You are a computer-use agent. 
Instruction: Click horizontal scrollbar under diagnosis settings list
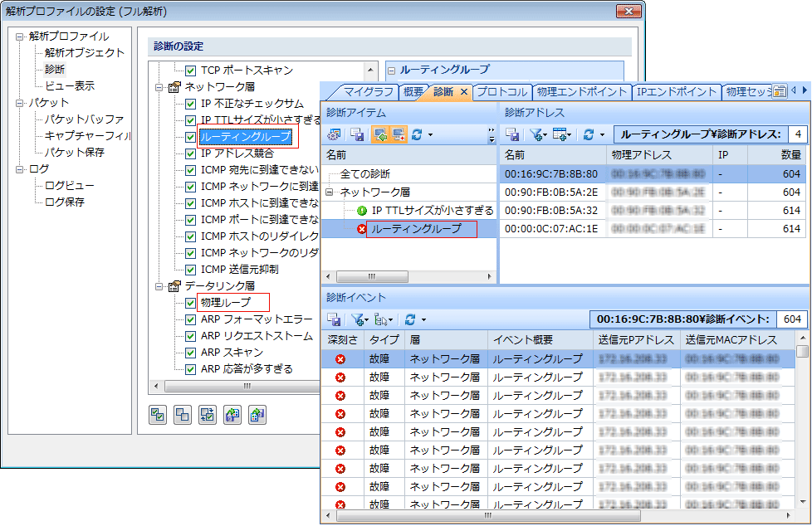249,386
